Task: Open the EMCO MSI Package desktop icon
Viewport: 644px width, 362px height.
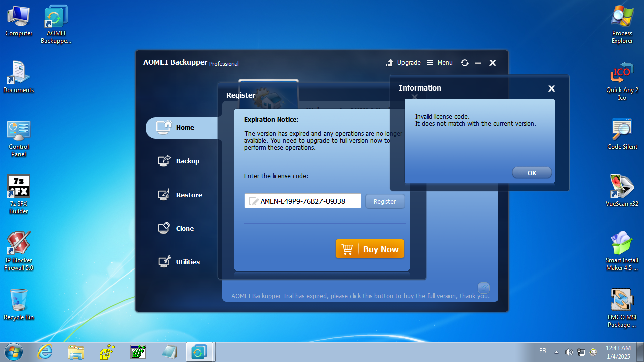Action: pyautogui.click(x=622, y=308)
